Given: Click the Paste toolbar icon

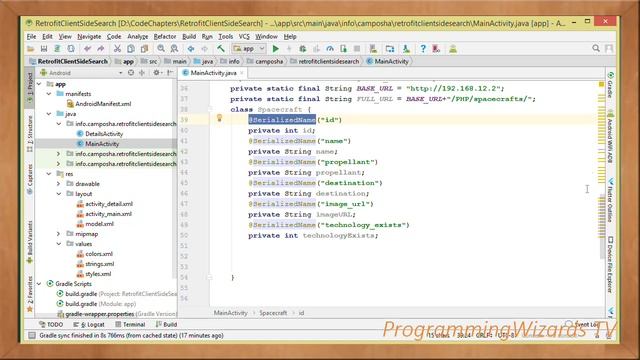Looking at the screenshot, I should pos(144,49).
